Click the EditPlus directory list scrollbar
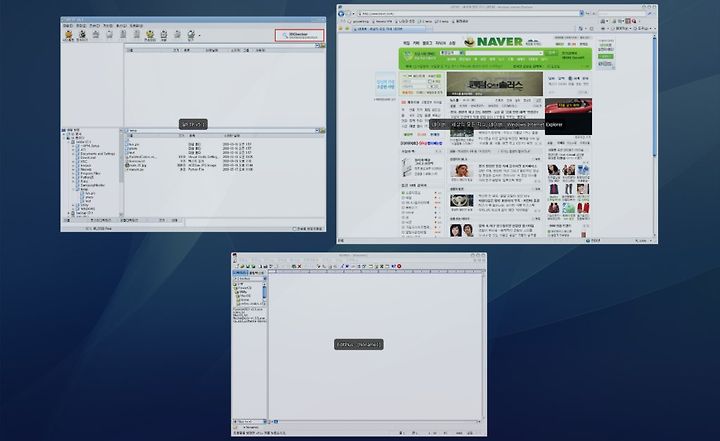 (x=264, y=294)
